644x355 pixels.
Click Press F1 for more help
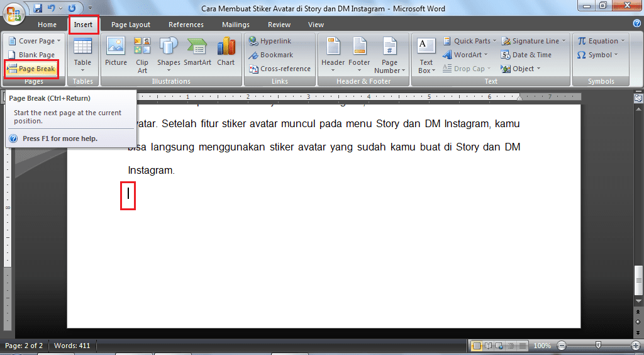point(60,138)
